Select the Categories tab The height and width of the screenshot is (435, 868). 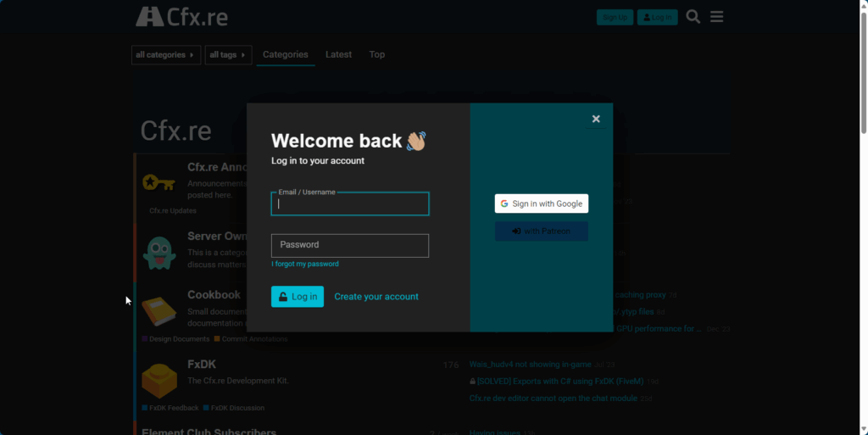(x=286, y=54)
